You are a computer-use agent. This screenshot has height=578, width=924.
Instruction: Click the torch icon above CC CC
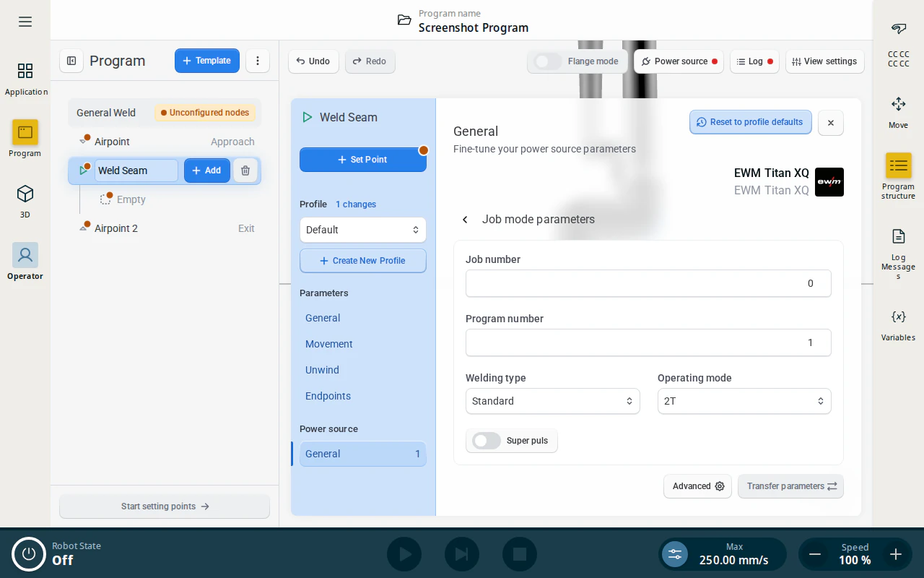point(899,29)
